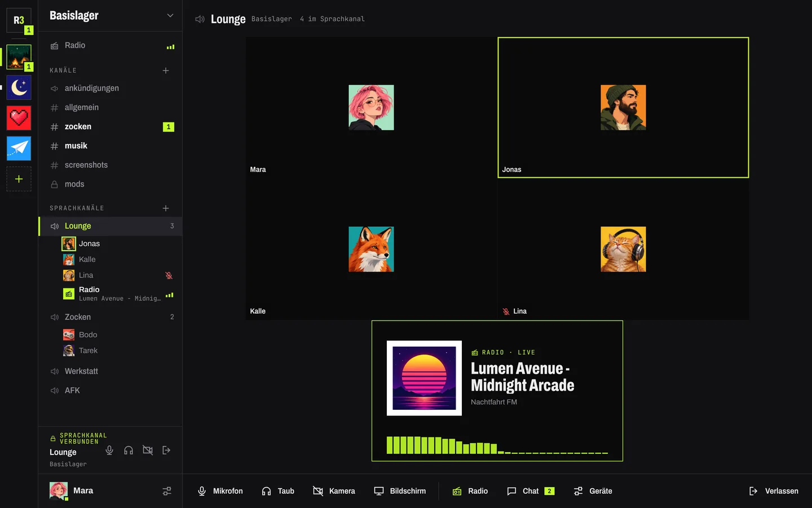Add a new text channel under Kanäle

[166, 71]
